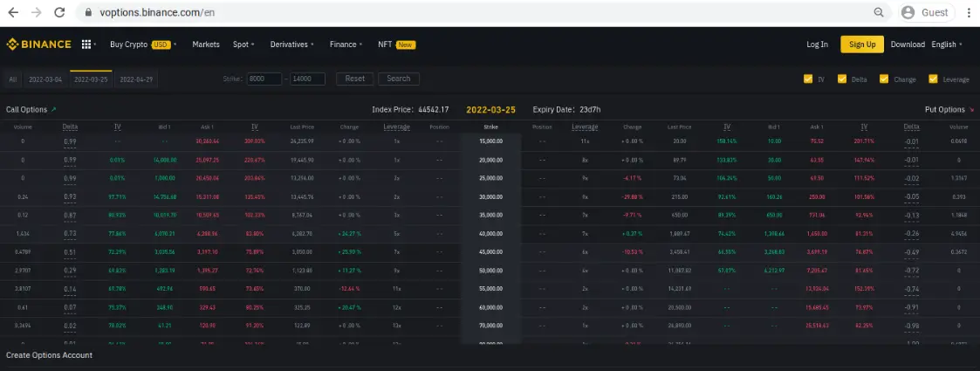The height and width of the screenshot is (371, 980).
Task: Click the 15,000.00 strike row cell
Action: pos(490,141)
